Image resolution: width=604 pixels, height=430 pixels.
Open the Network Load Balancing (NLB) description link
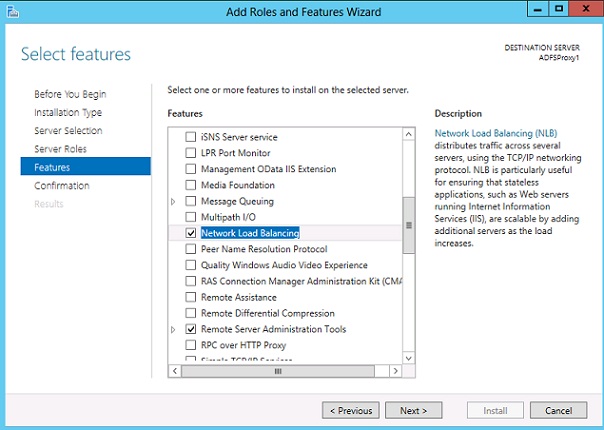[496, 133]
